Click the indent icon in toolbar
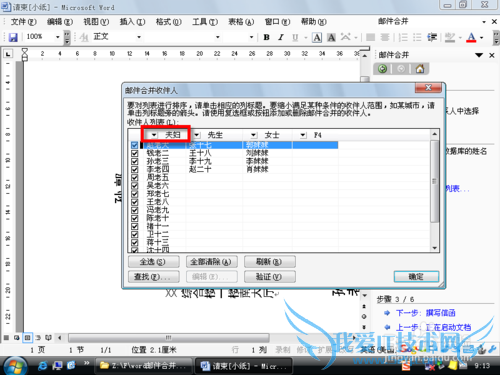Image resolution: width=500 pixels, height=375 pixels. pyautogui.click(x=432, y=37)
